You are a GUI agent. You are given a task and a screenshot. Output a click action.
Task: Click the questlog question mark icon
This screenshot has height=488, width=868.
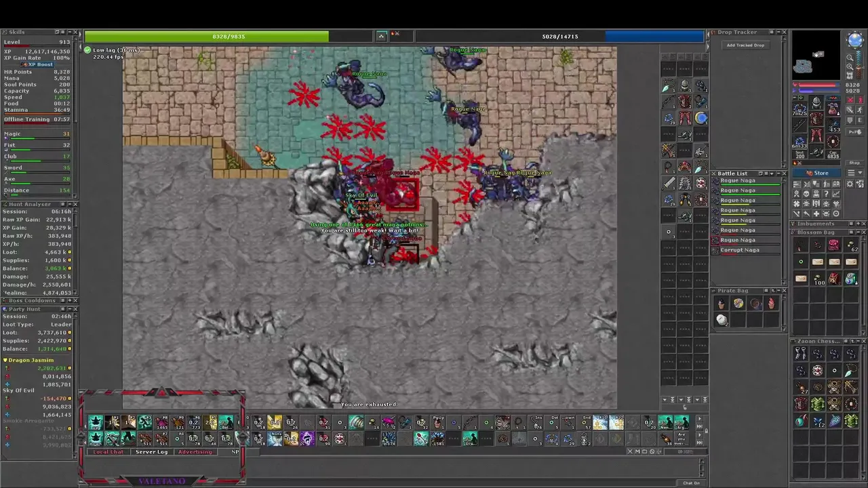pos(826,194)
